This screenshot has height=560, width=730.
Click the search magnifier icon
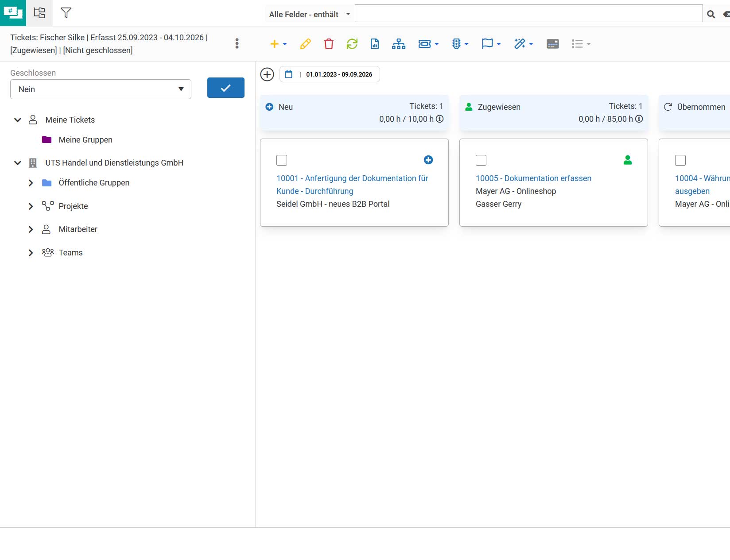(711, 14)
